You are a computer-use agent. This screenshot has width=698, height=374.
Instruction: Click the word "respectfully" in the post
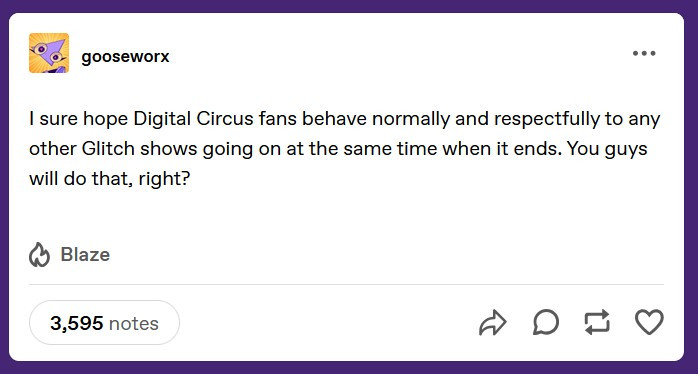tap(547, 119)
